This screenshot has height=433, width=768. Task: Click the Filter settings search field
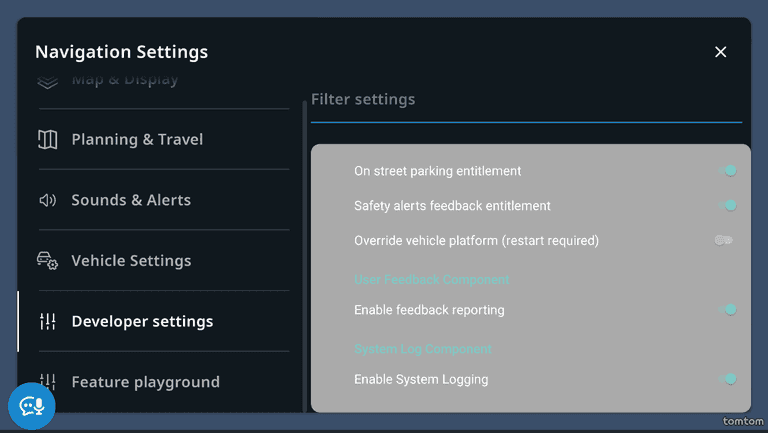tap(526, 100)
